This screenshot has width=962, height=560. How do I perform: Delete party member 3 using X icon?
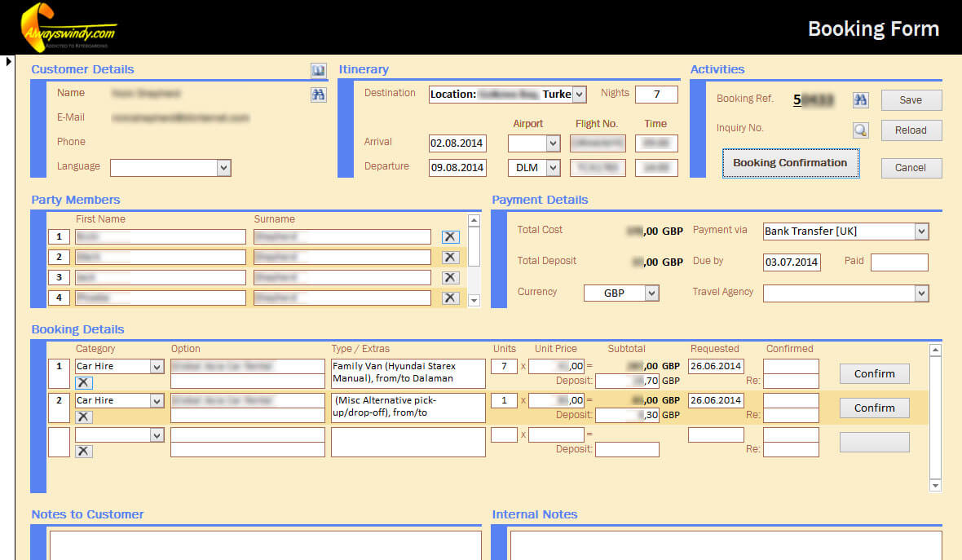(450, 277)
